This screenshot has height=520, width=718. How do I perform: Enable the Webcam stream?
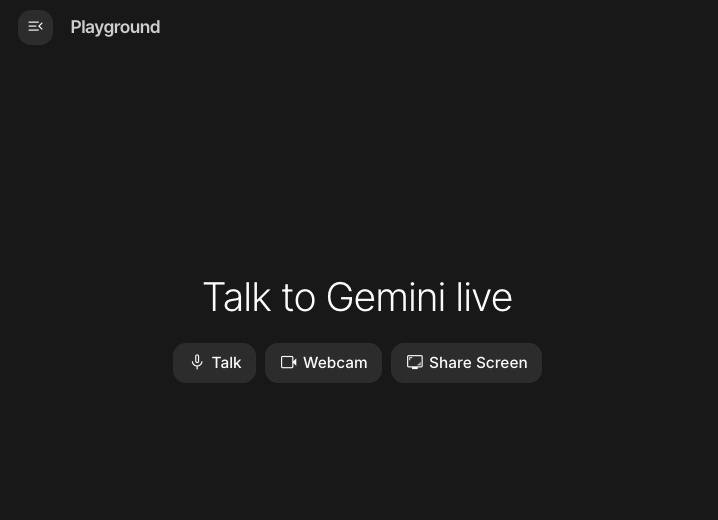tap(323, 363)
